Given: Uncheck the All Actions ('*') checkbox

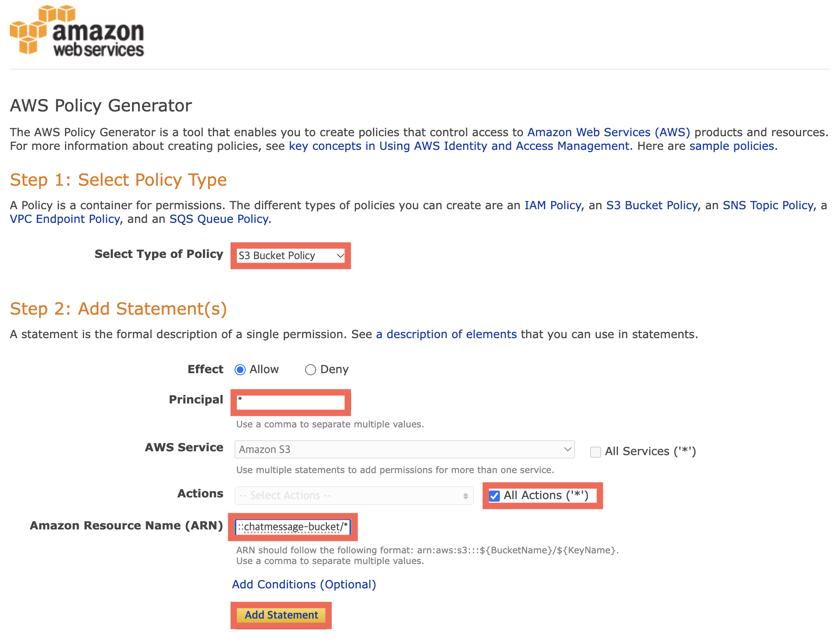Looking at the screenshot, I should point(494,496).
